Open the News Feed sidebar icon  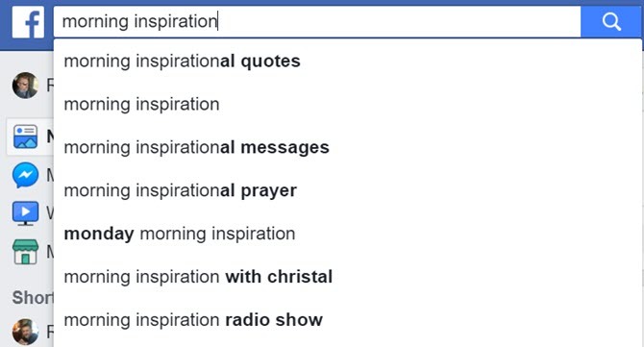point(25,136)
